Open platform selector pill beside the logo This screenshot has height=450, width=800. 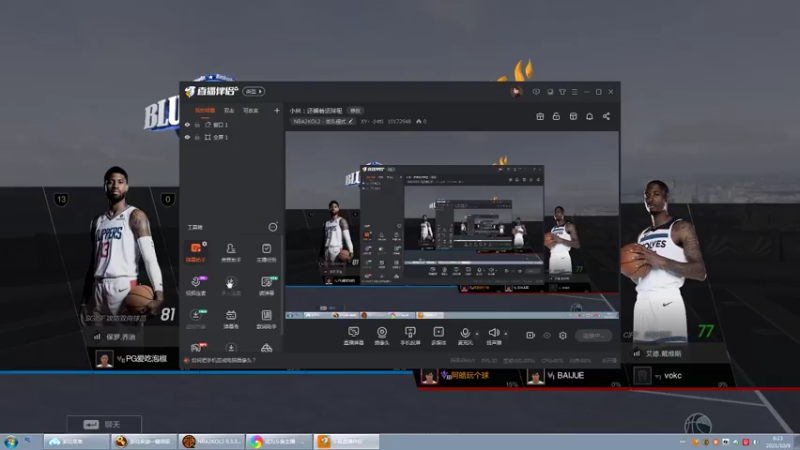(254, 91)
